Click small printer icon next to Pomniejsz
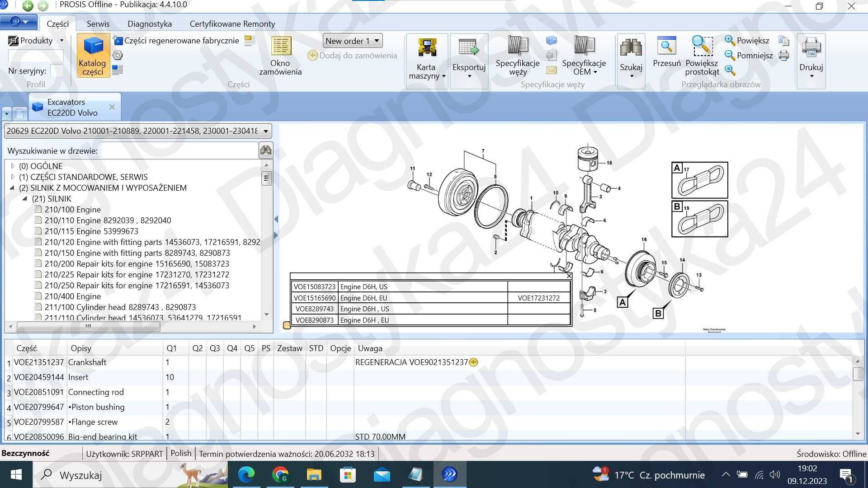Viewport: 868px width, 488px height. point(784,55)
